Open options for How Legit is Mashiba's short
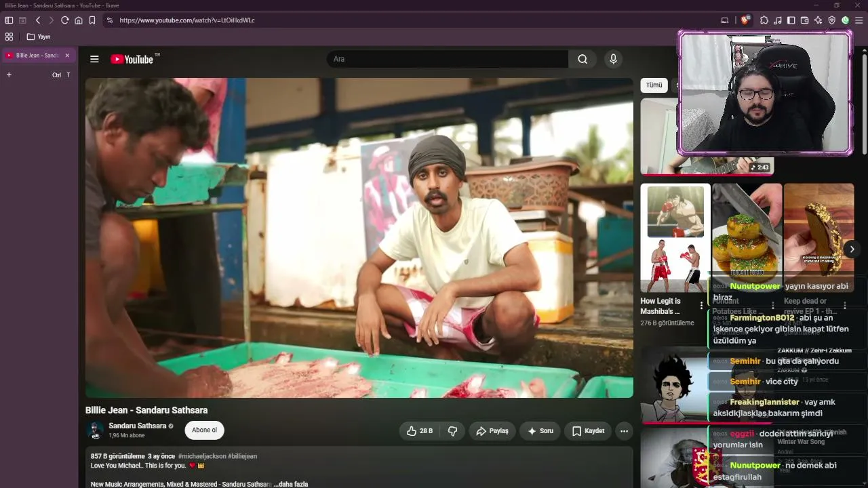This screenshot has height=488, width=868. pos(701,306)
